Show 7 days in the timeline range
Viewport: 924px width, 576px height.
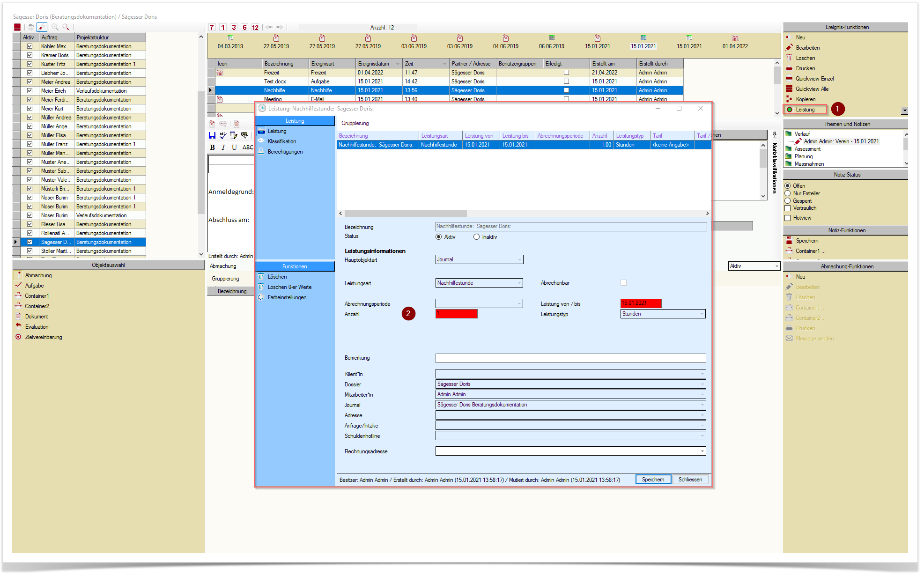212,28
